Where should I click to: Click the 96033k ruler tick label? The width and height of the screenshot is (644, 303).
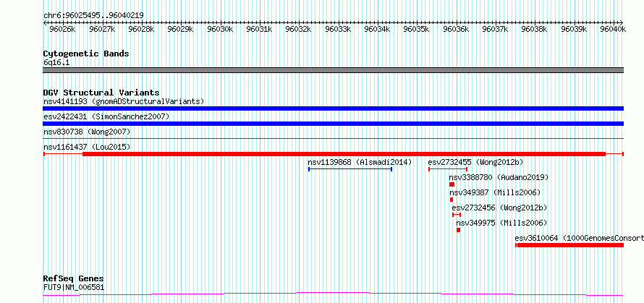(339, 29)
